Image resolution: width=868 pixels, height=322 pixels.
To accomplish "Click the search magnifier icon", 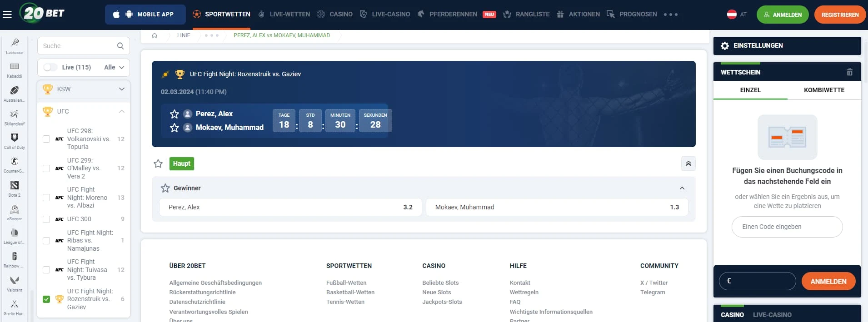I will [120, 46].
